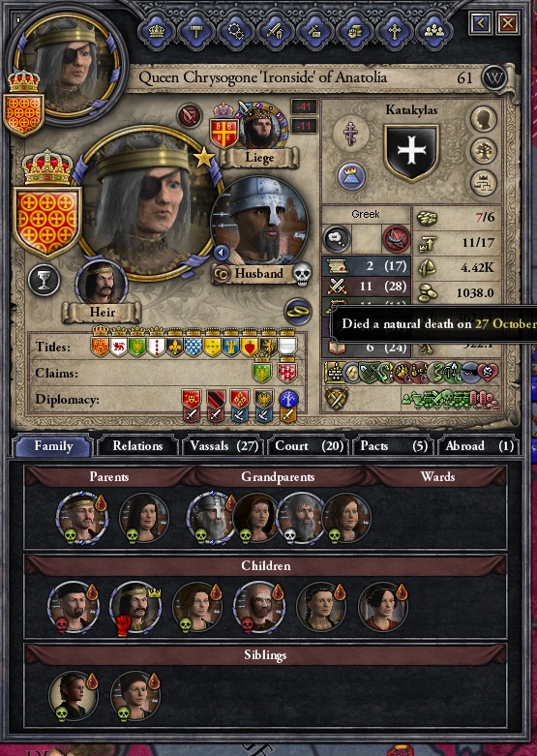The height and width of the screenshot is (756, 537).
Task: Click the marriage rings icon
Action: [x=297, y=311]
